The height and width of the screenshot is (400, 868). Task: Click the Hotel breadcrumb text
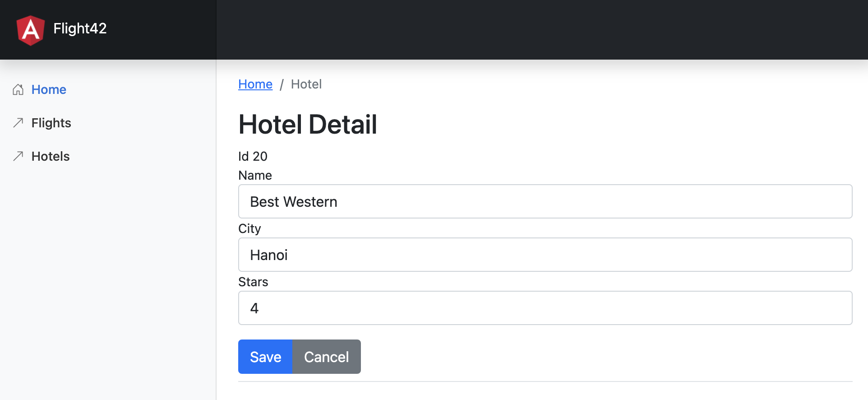click(x=306, y=84)
